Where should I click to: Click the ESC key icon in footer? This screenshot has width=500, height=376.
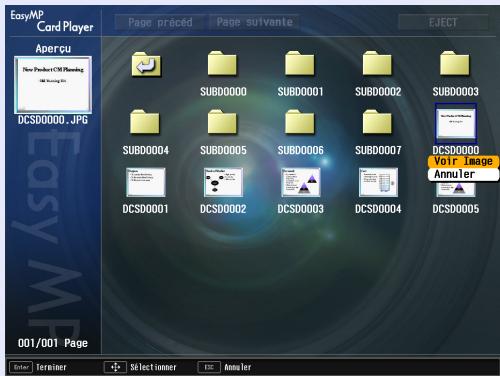(x=209, y=367)
